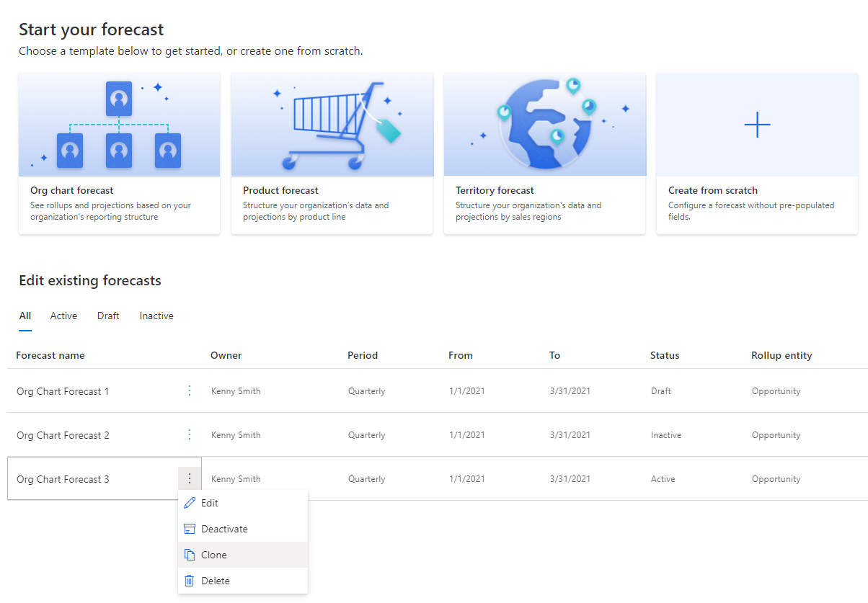Switch to the Active forecasts tab
This screenshot has height=603, width=868.
pos(63,316)
